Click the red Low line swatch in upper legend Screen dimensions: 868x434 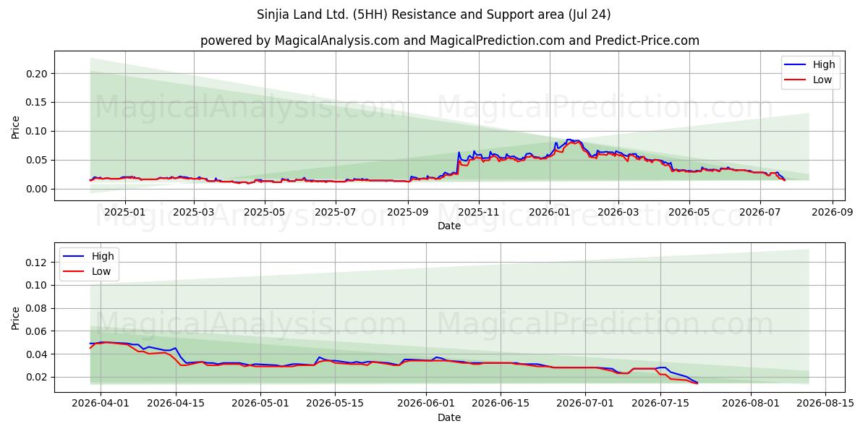coord(796,80)
